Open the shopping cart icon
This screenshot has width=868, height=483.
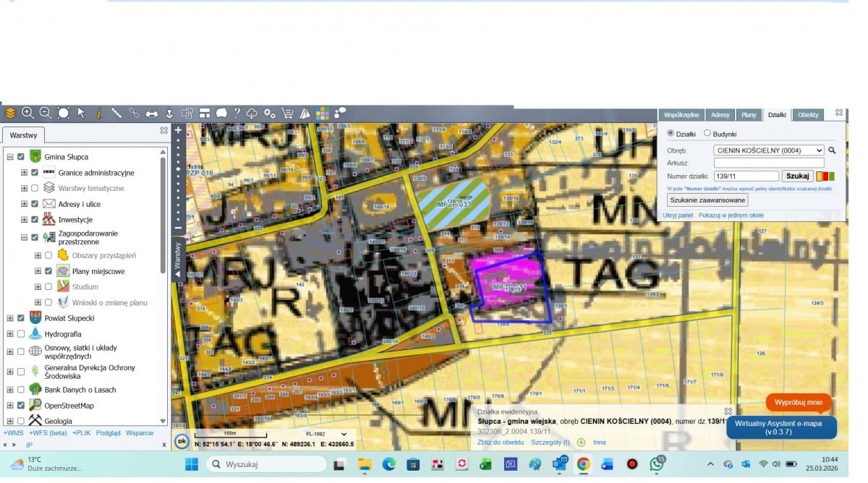point(287,113)
